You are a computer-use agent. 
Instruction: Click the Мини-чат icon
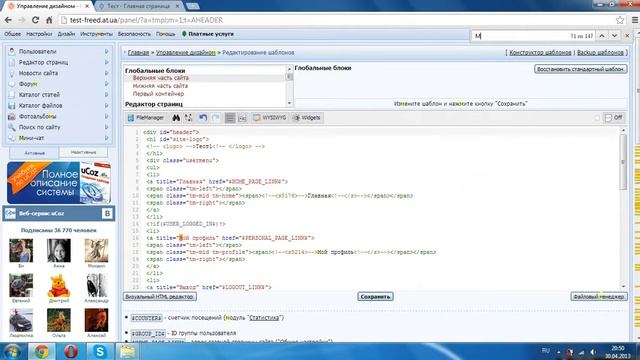(x=11, y=138)
